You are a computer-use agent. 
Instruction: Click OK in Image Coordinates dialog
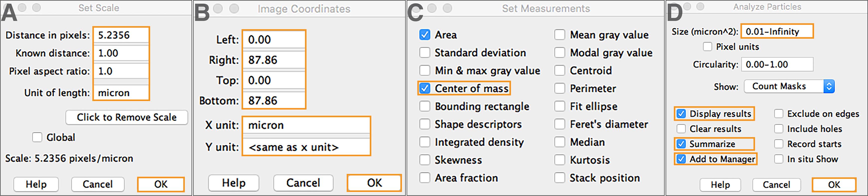coord(374,183)
